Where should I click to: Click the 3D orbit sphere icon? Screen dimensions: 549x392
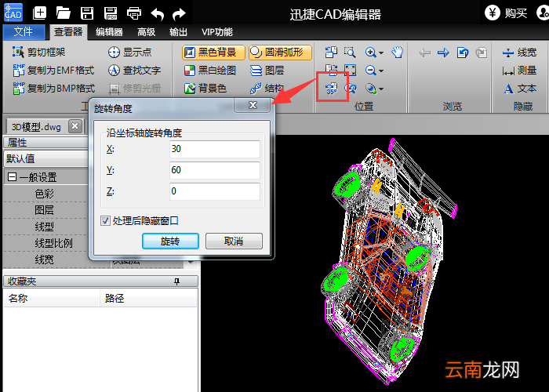coord(370,88)
